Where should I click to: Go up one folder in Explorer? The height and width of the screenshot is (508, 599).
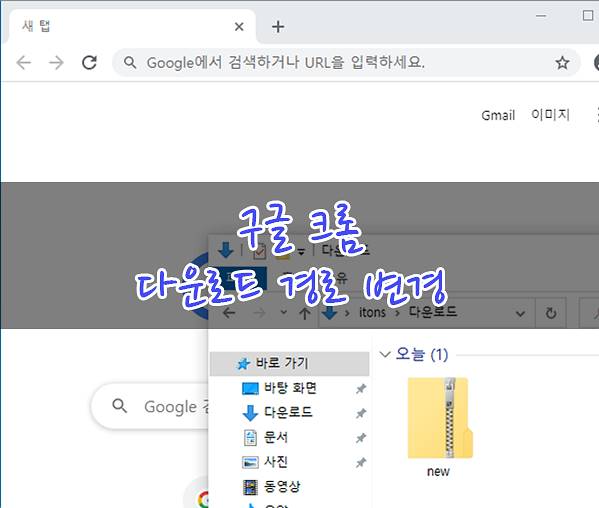click(304, 313)
